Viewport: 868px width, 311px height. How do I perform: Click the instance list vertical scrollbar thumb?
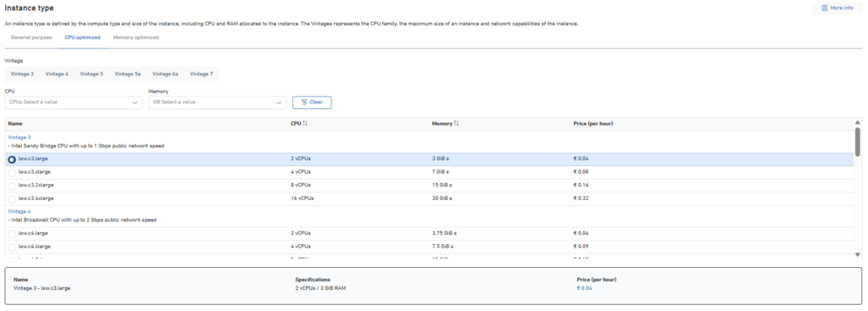858,142
